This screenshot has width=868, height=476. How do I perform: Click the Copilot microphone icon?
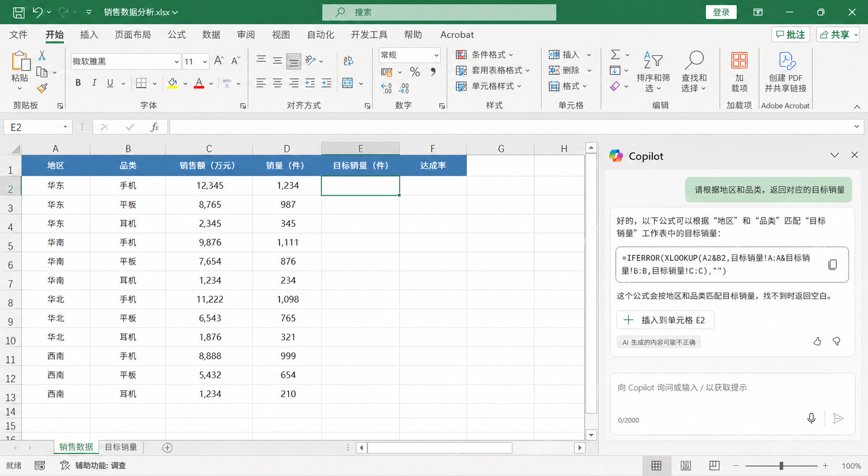pyautogui.click(x=811, y=419)
